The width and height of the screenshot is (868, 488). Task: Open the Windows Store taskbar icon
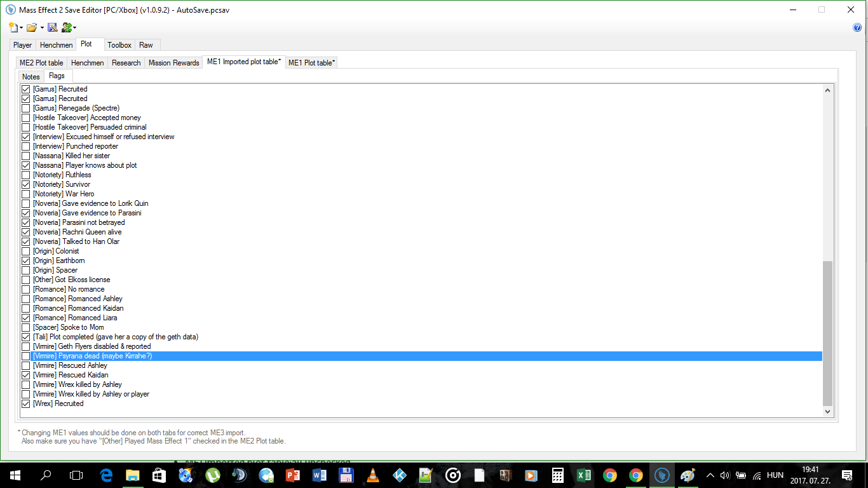tap(159, 475)
